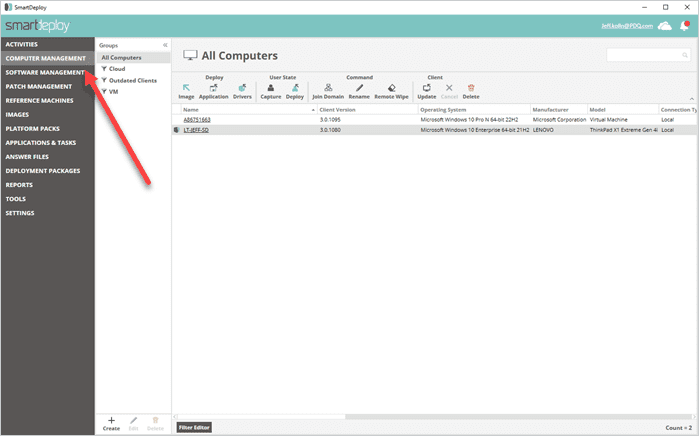Open computer A86751663 link
The image size is (699, 436).
coord(197,119)
